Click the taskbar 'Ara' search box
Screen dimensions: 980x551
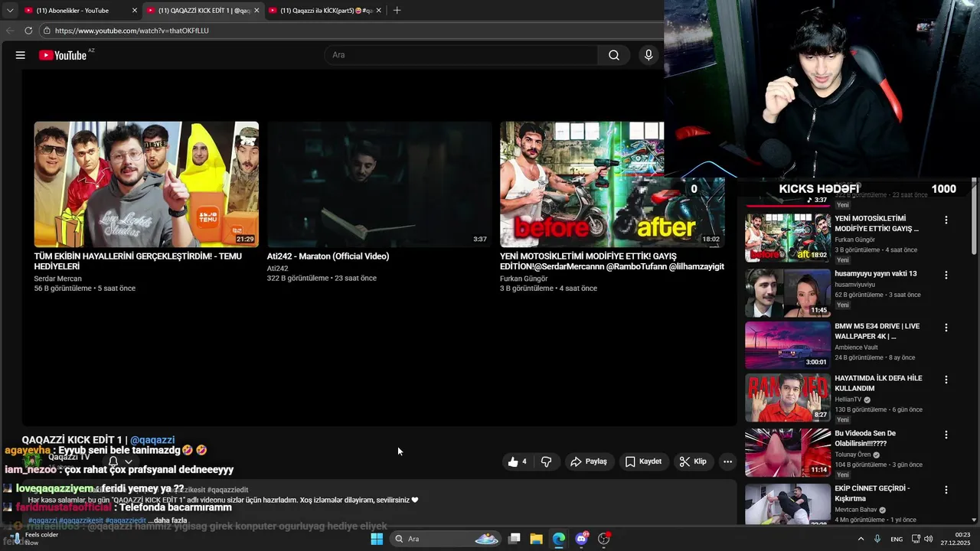coord(446,539)
